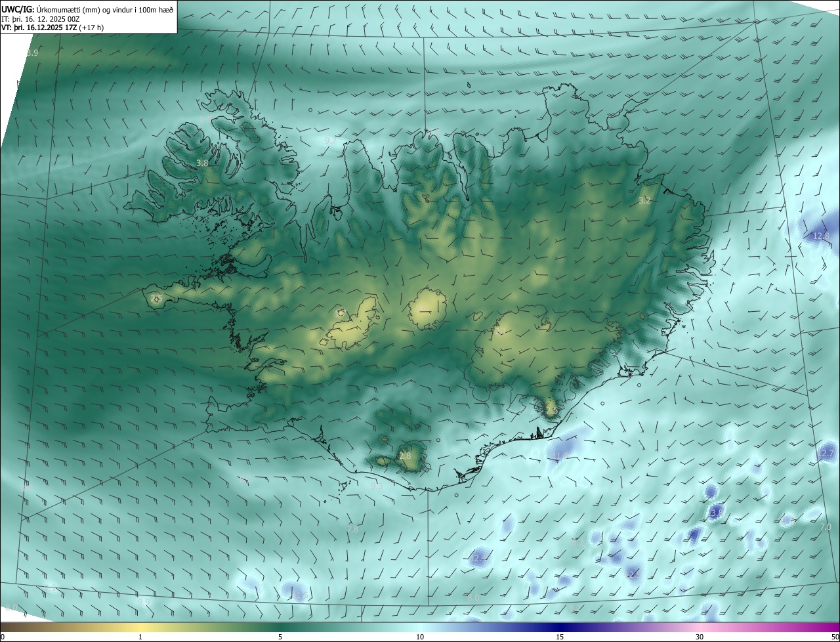Click the colorbar tick label "0"
The width and height of the screenshot is (840, 642).
3,637
